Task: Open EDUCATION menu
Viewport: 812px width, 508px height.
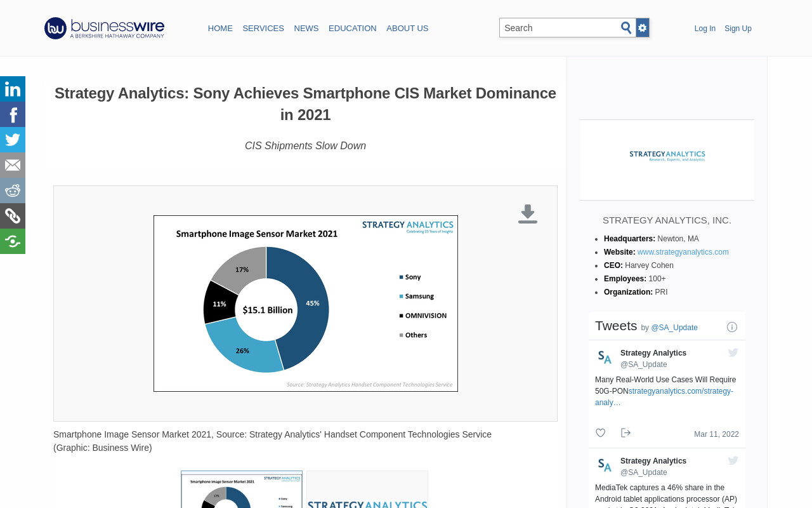Action: point(353,29)
